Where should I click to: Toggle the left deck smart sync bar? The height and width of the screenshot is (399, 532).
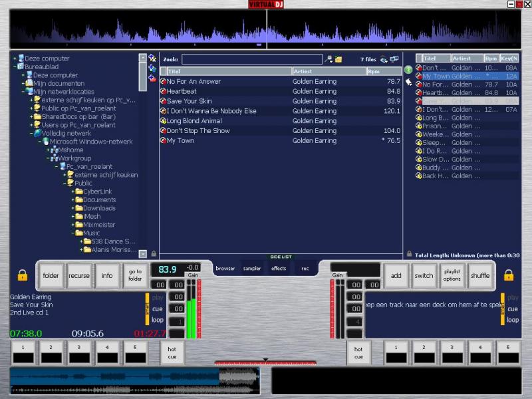click(147, 309)
